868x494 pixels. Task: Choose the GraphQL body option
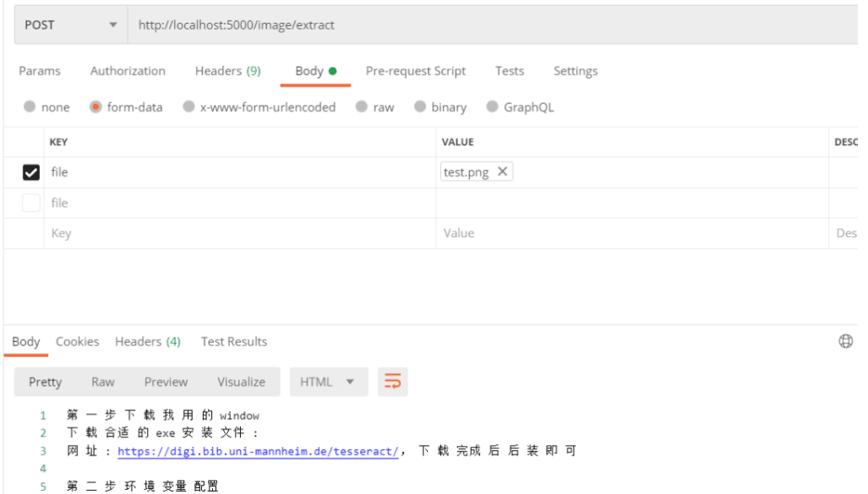[x=492, y=106]
